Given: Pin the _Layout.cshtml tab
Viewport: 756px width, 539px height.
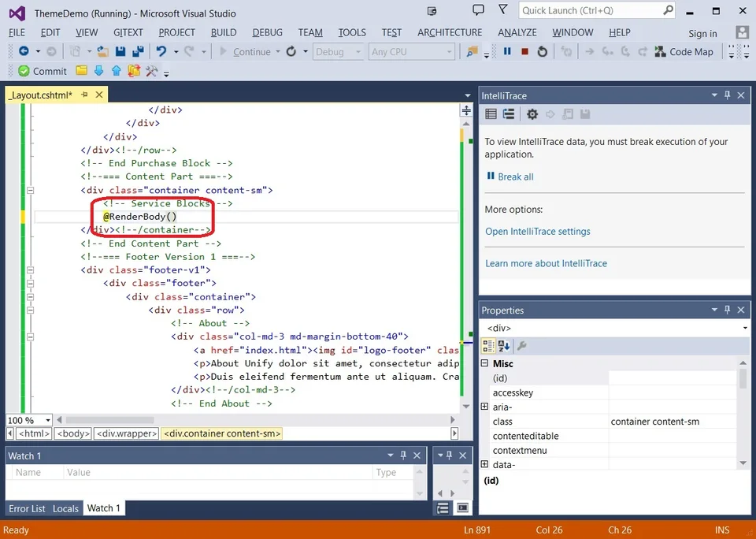Looking at the screenshot, I should (x=84, y=95).
